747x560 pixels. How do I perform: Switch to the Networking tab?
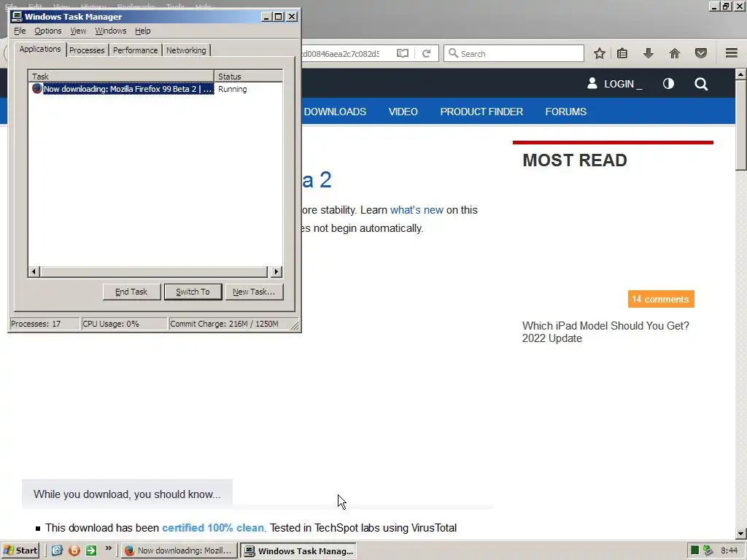[186, 50]
